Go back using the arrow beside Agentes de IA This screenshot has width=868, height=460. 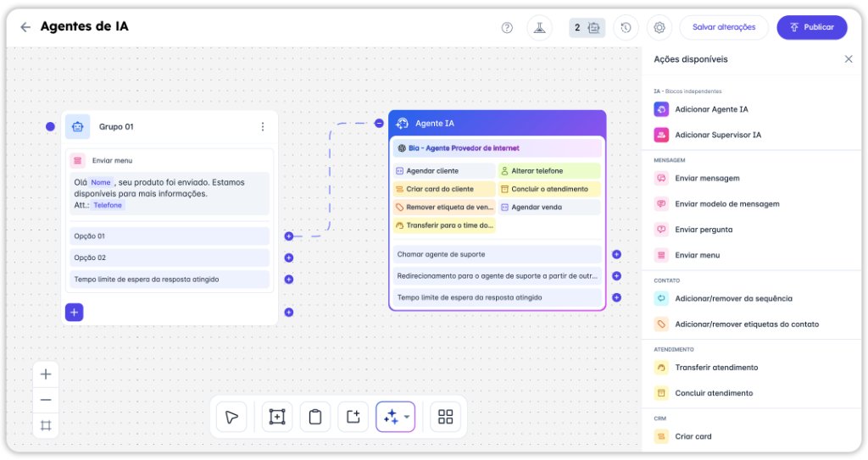tap(25, 27)
